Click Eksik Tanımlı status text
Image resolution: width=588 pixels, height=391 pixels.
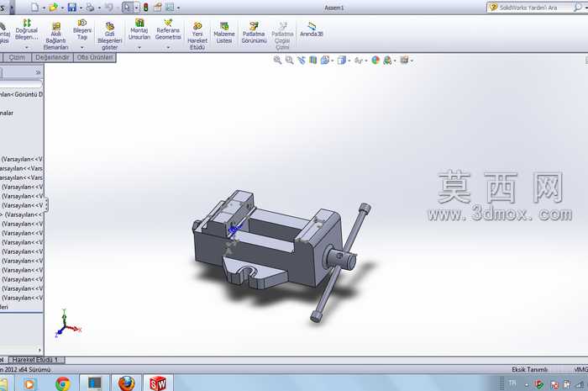[529, 370]
